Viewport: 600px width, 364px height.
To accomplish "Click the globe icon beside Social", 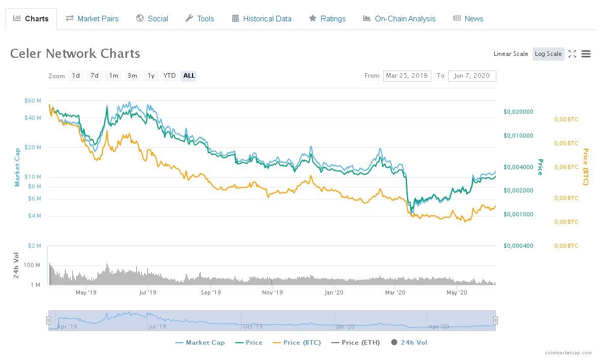I will point(140,18).
